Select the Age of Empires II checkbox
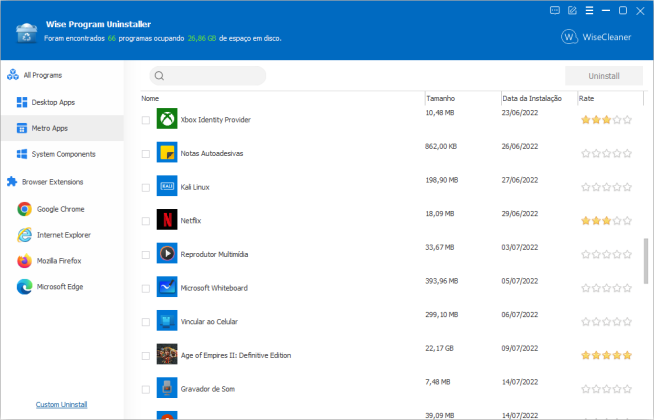 click(146, 356)
